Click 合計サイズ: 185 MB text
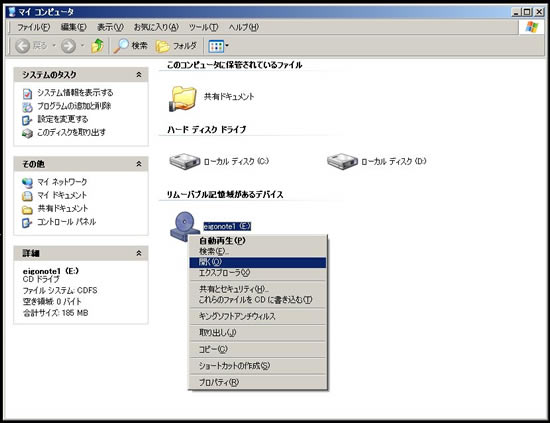 55,313
